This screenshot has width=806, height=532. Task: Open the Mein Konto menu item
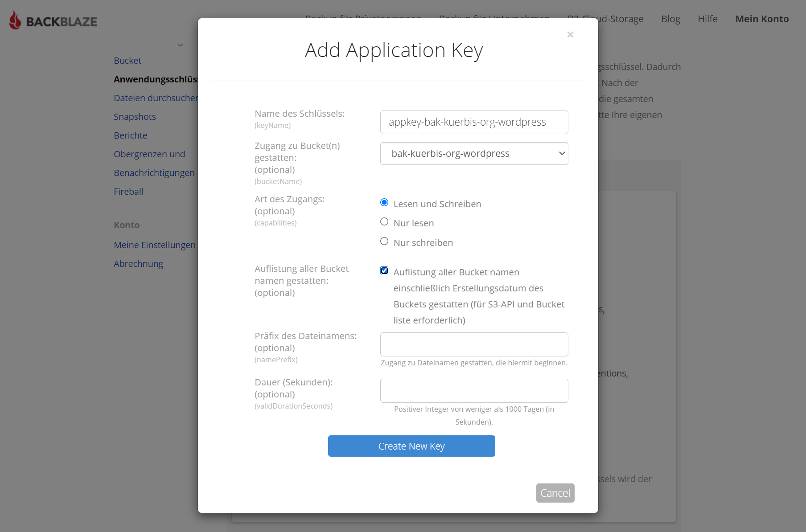762,19
